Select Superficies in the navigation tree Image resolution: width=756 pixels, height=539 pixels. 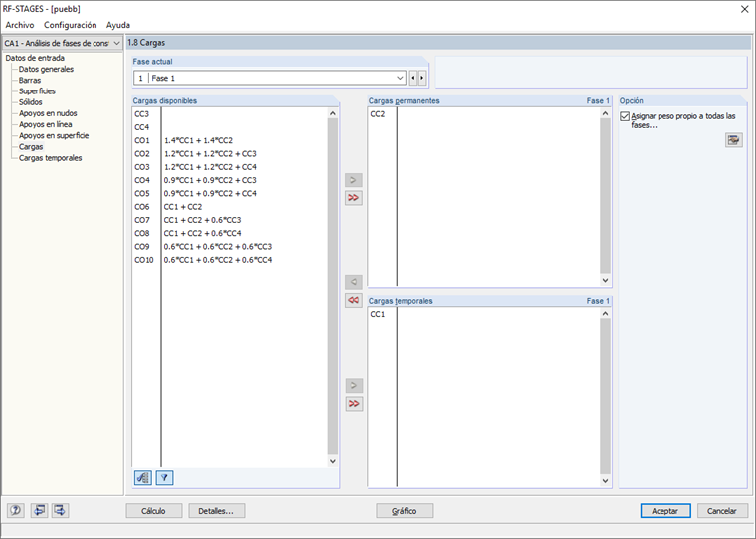[37, 91]
